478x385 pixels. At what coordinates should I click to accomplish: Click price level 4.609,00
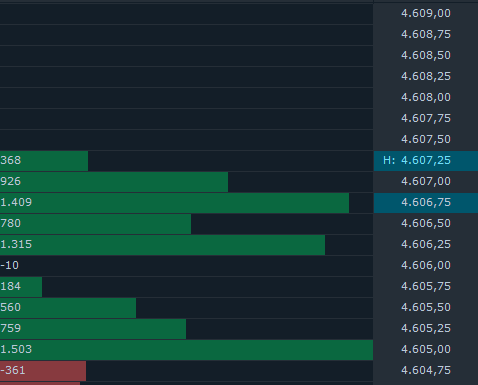tap(426, 14)
